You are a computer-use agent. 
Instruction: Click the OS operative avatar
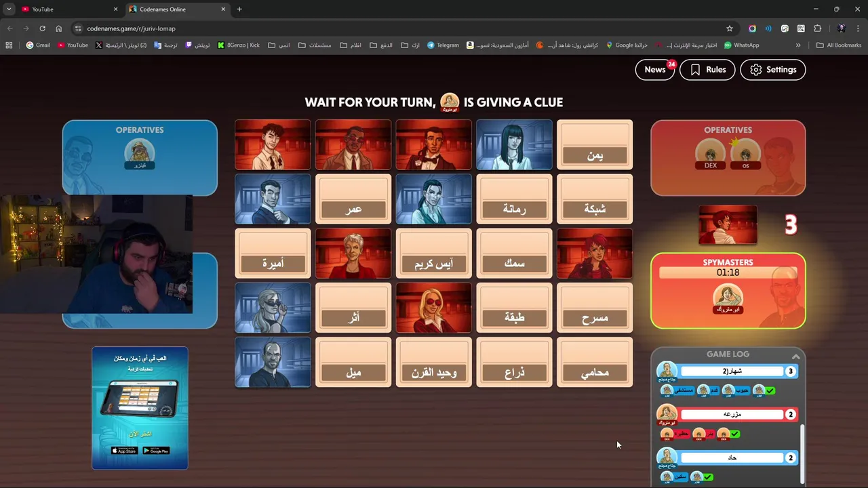745,154
